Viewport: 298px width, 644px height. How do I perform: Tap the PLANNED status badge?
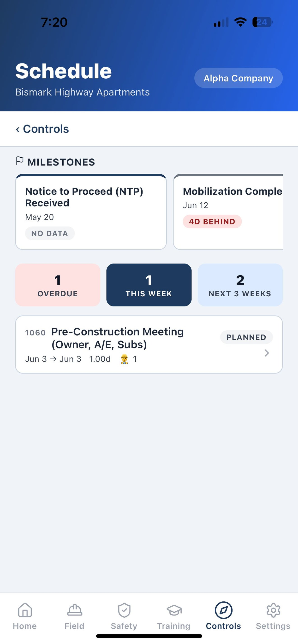pos(246,337)
